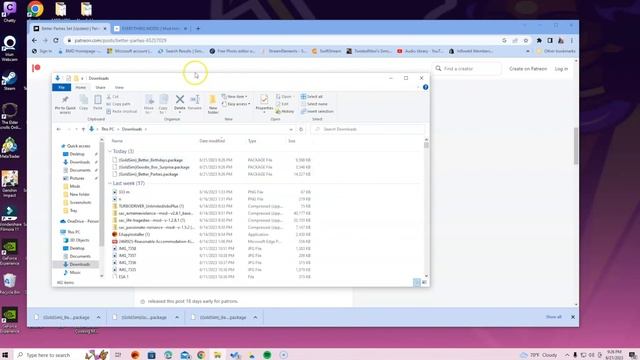Click Select all in the ribbon
This screenshot has width=640, height=360.
(311, 97)
